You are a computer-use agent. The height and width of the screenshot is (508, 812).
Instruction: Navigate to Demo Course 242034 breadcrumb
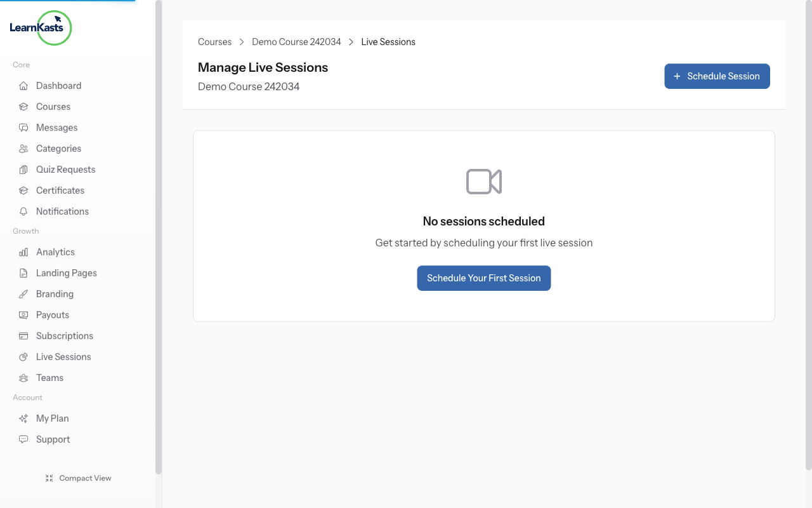coord(296,41)
